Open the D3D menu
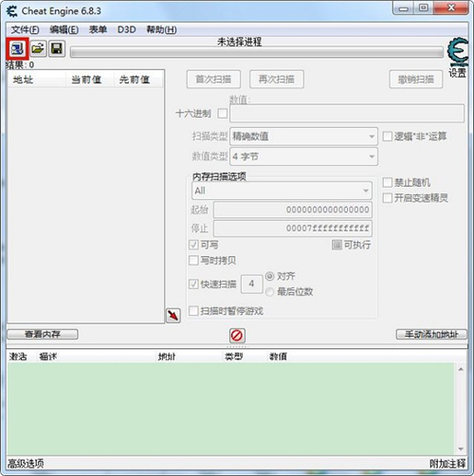The width and height of the screenshot is (474, 476). point(126,29)
